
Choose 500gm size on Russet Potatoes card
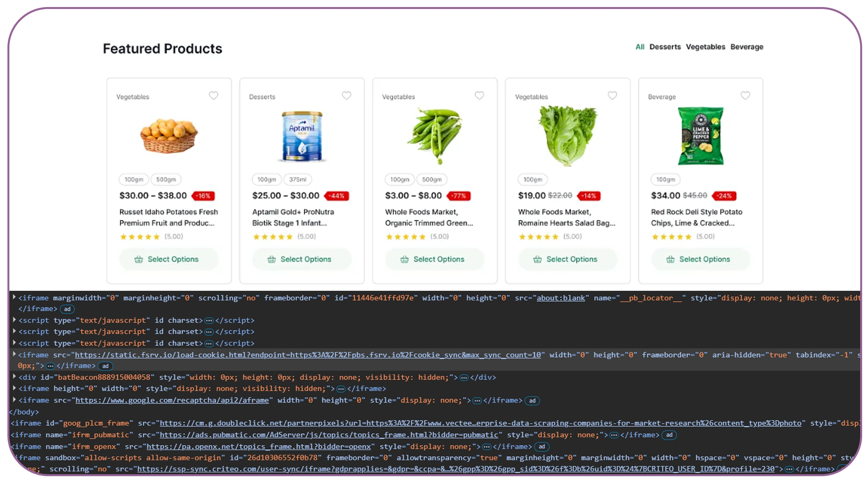(166, 180)
